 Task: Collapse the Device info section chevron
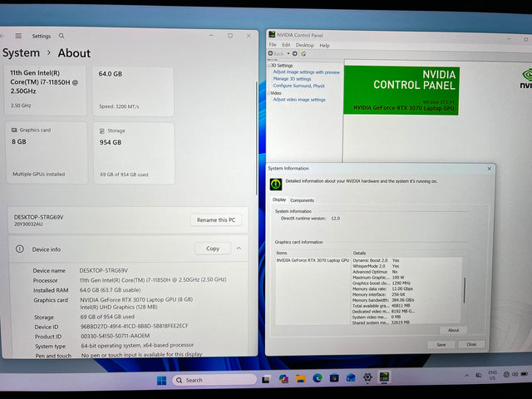239,249
